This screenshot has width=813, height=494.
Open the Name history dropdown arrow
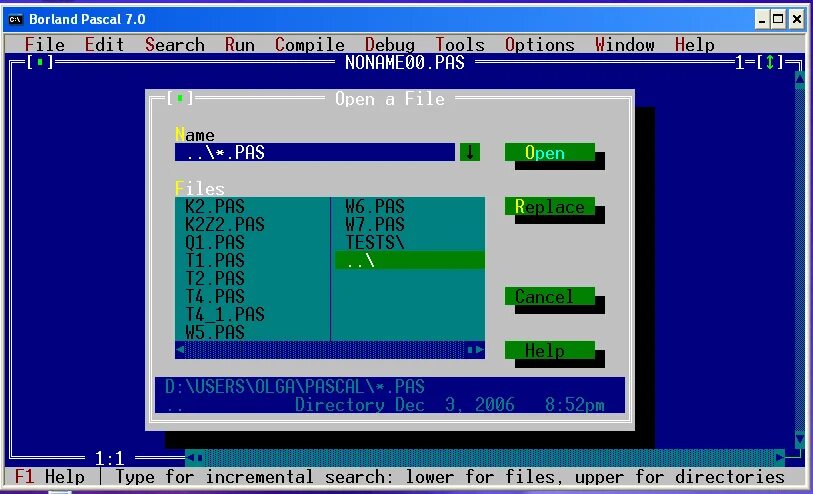pos(470,152)
